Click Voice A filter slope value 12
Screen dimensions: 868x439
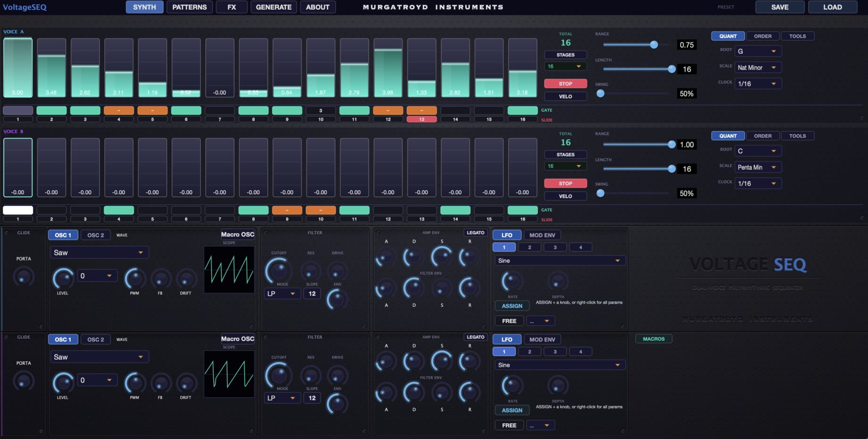point(312,293)
